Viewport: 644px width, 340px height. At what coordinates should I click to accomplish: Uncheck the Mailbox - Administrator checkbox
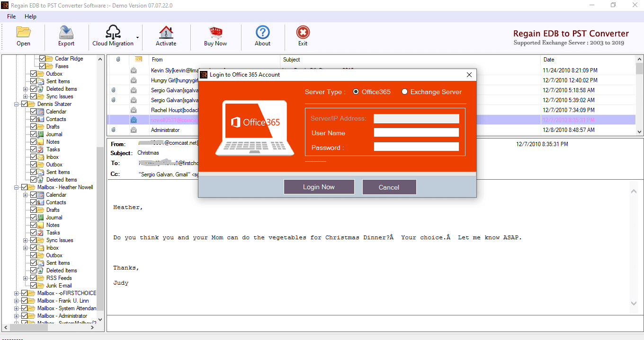click(25, 316)
